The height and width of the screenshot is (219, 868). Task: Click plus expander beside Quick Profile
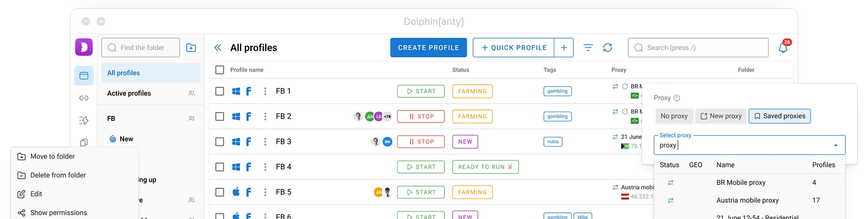click(x=564, y=48)
